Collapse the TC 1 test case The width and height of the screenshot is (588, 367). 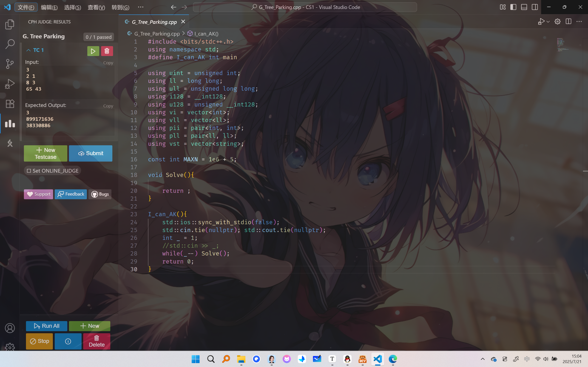(28, 50)
